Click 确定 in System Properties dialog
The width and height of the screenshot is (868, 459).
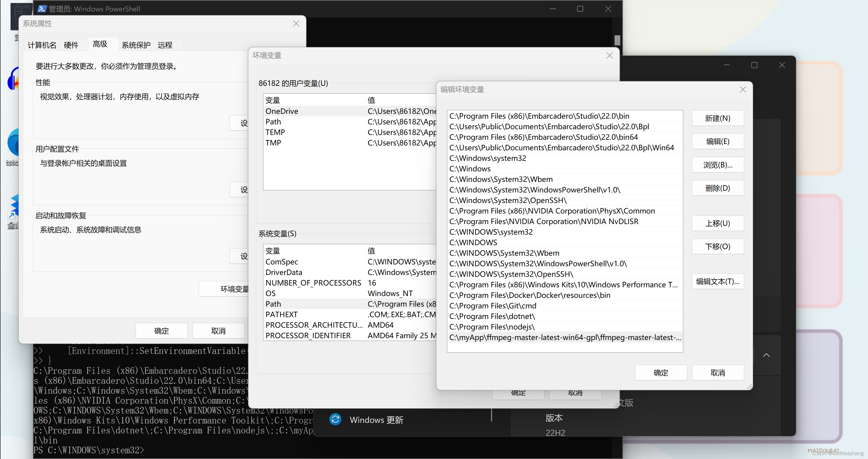(x=162, y=331)
